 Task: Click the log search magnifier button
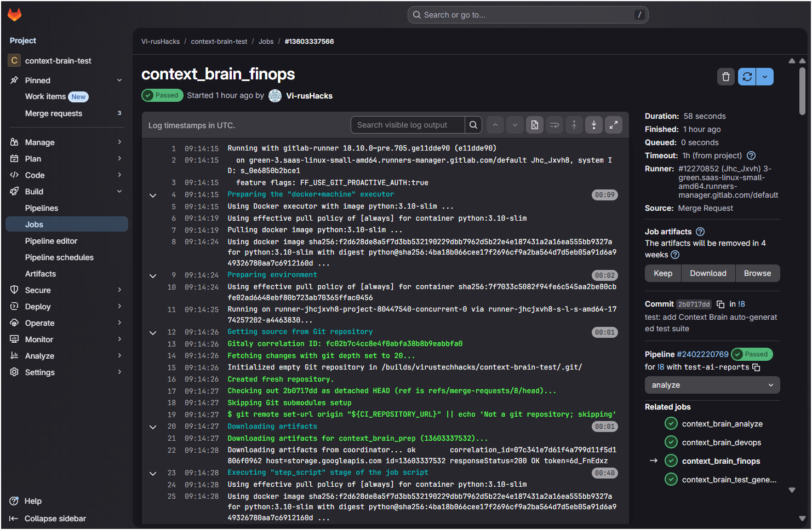(473, 125)
